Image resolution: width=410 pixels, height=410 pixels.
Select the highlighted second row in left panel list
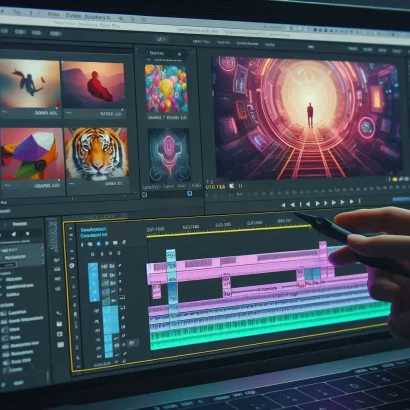coord(22,257)
